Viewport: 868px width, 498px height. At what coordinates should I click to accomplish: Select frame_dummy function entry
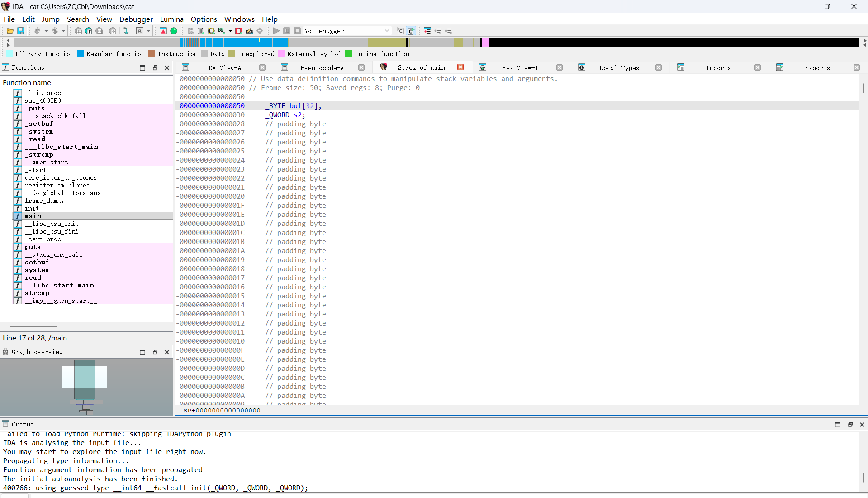point(92,201)
